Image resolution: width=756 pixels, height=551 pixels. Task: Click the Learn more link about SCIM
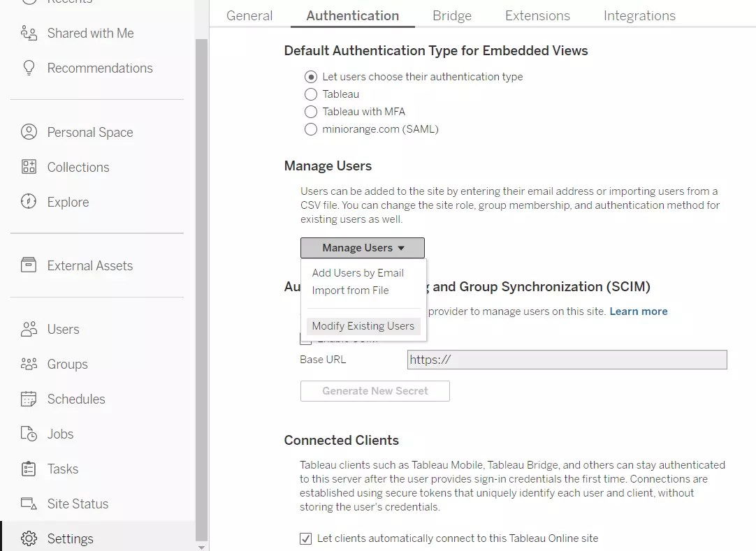638,311
